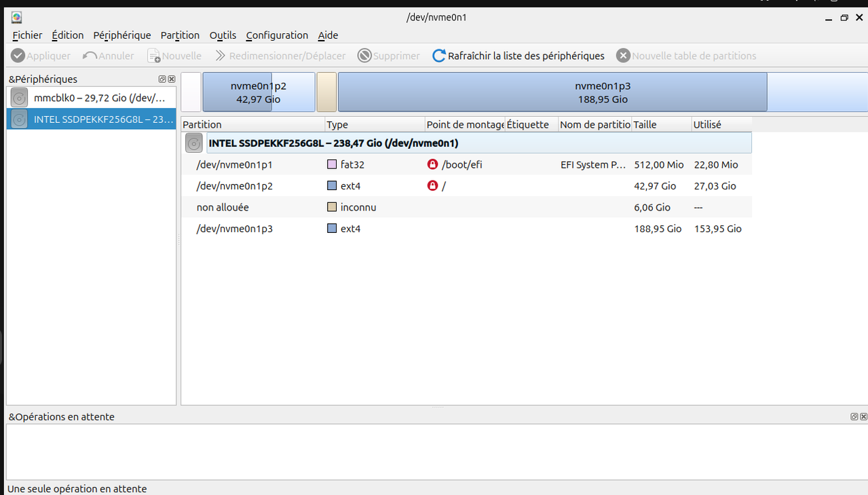Click the Nouvelle table de partitions icon
868x495 pixels.
coord(623,56)
